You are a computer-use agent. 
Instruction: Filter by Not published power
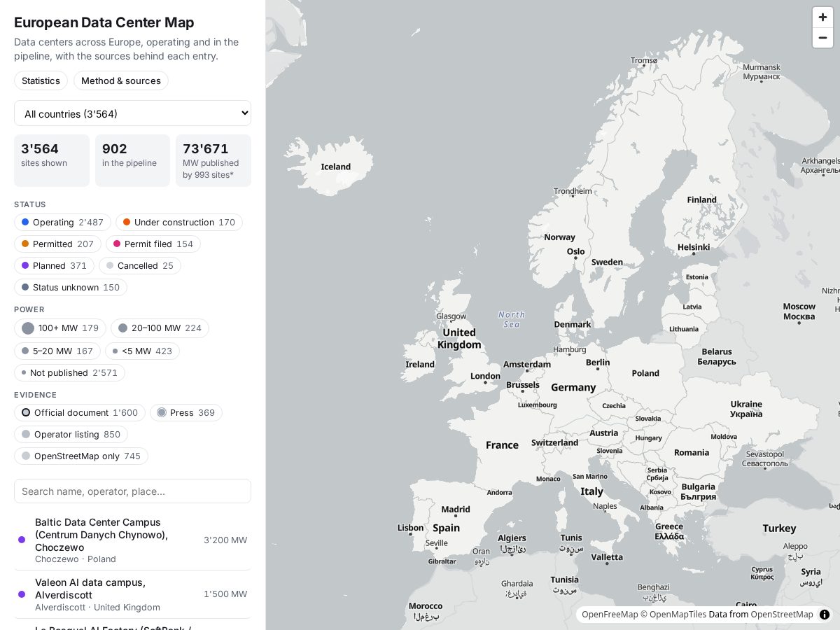(x=69, y=373)
